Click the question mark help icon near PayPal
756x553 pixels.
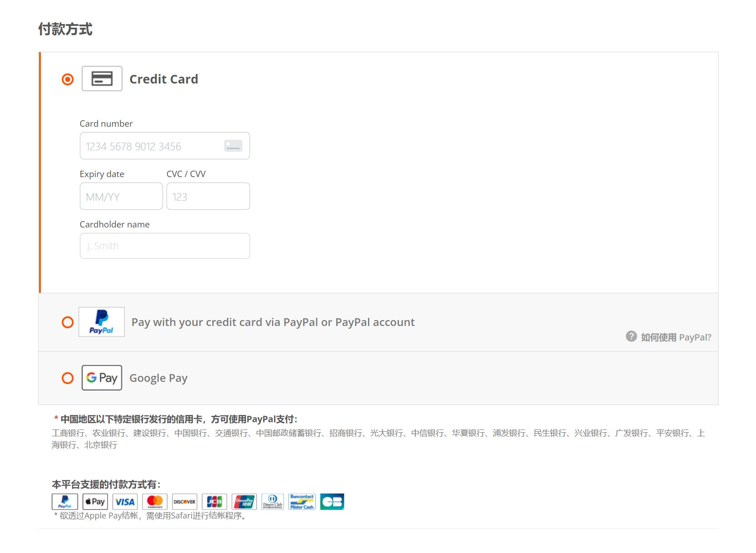pos(631,336)
